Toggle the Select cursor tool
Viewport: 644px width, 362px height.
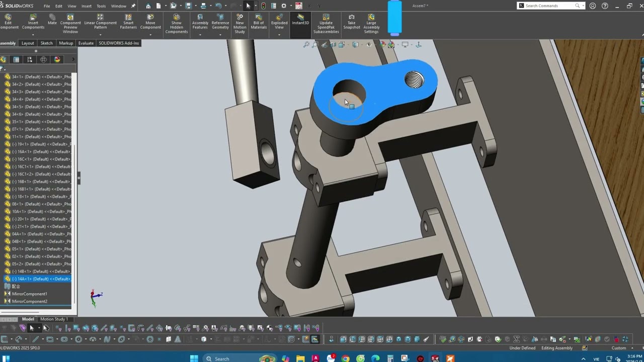[248, 6]
